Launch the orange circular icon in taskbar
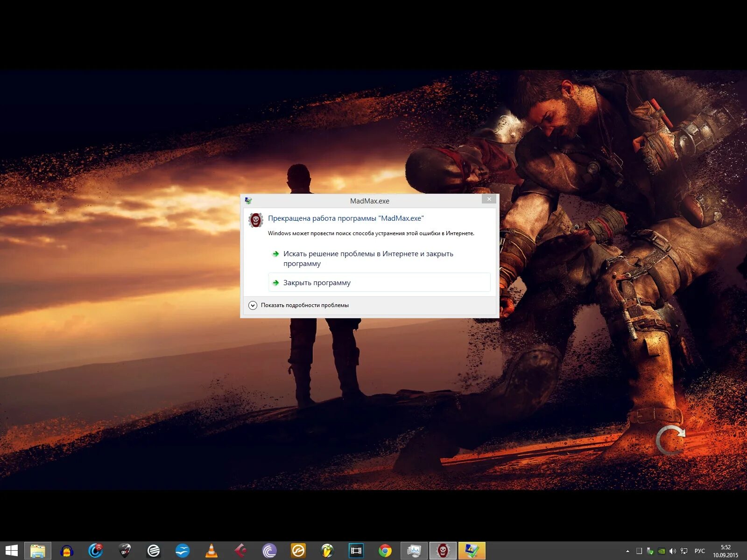 pos(298,551)
